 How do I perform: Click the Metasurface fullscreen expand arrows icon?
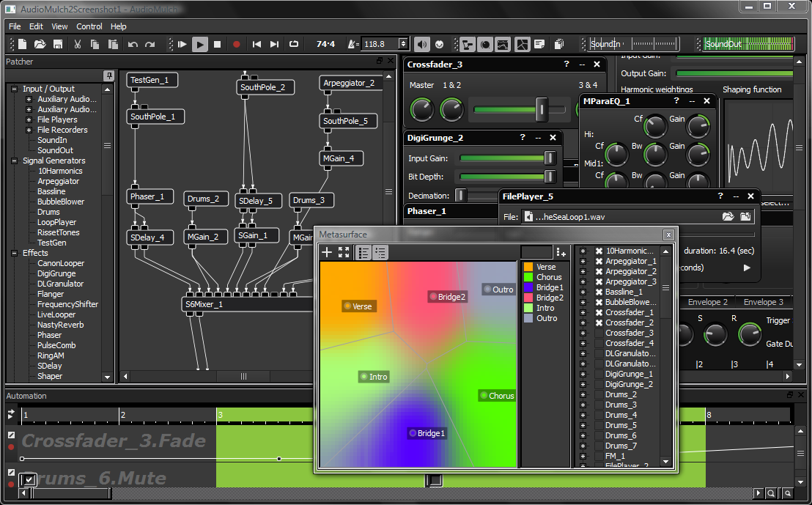click(344, 253)
